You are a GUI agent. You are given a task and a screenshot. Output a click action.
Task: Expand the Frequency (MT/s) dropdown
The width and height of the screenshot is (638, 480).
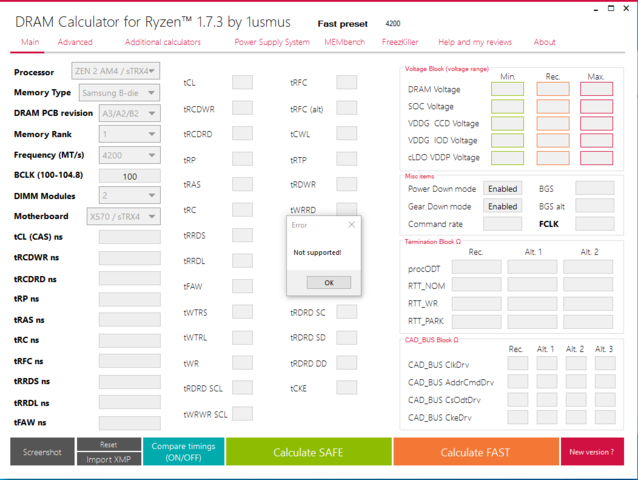pyautogui.click(x=129, y=155)
